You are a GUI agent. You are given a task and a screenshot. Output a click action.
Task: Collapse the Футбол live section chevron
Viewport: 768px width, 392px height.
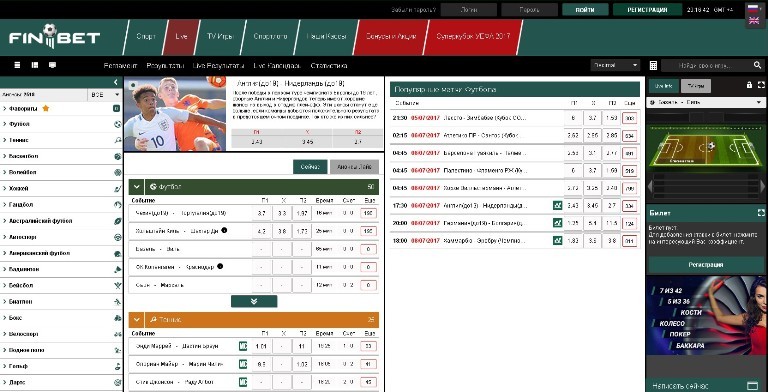pyautogui.click(x=137, y=187)
